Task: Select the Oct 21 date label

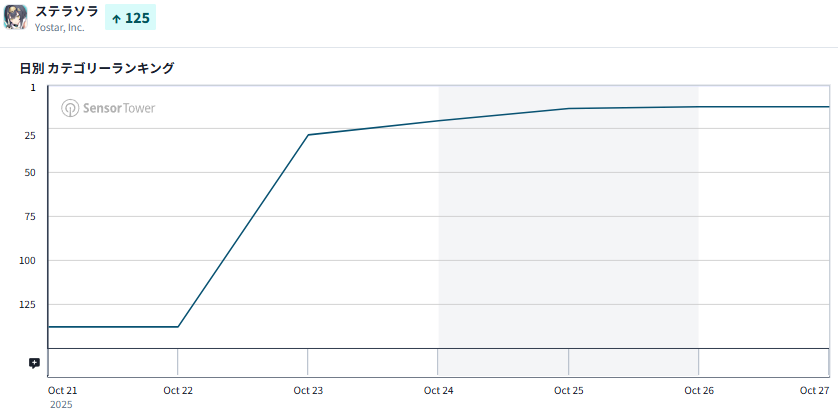Action: (62, 390)
